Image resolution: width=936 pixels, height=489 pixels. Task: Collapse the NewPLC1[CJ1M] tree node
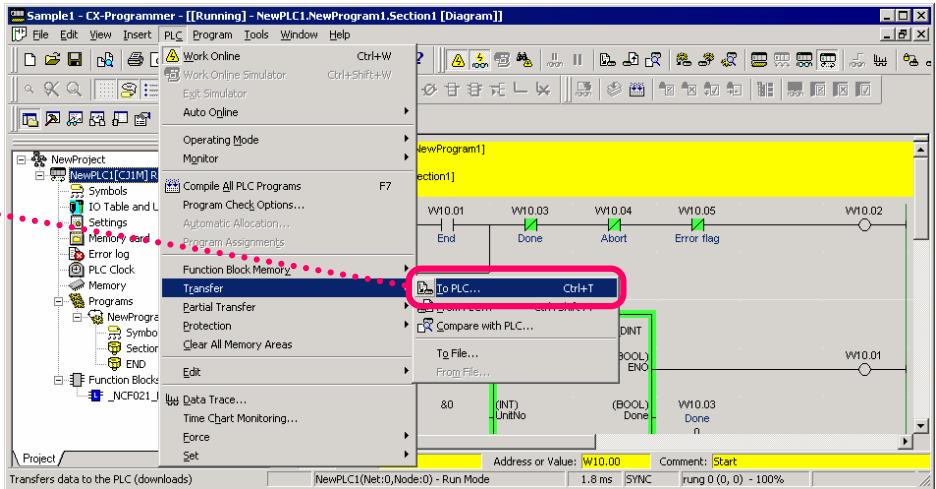40,175
